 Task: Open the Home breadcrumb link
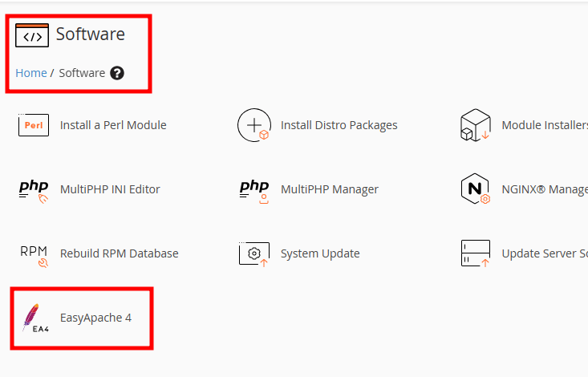[31, 73]
